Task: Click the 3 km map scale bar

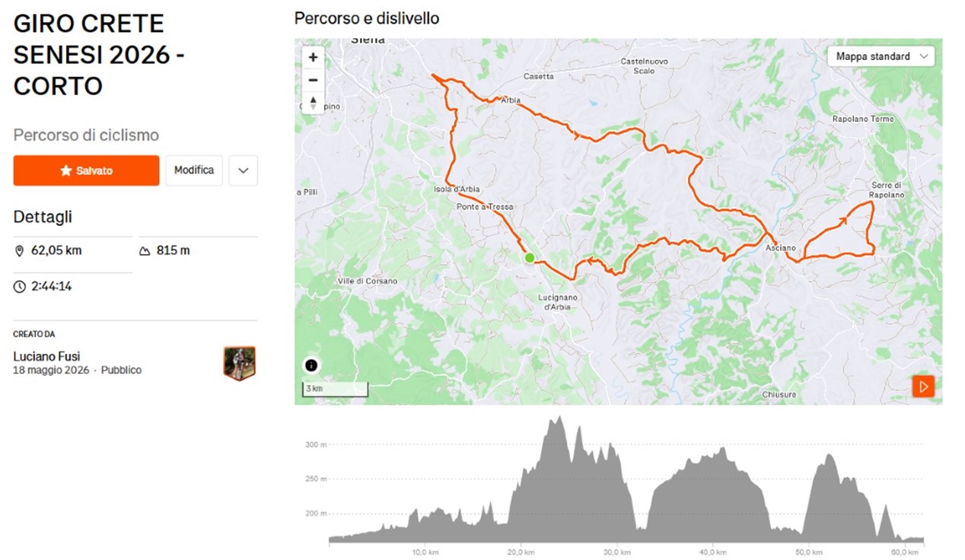Action: [335, 389]
